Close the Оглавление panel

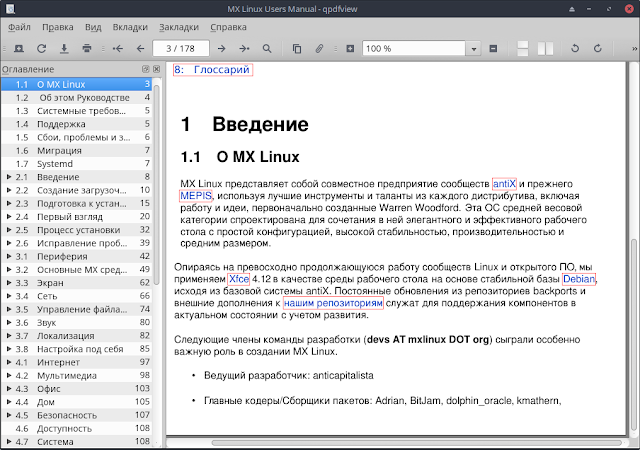[156, 69]
